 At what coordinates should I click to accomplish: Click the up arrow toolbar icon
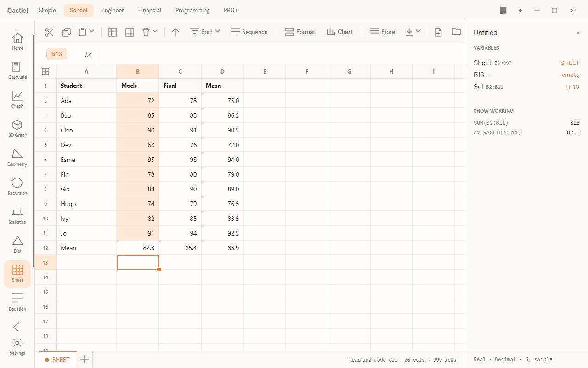click(x=175, y=32)
